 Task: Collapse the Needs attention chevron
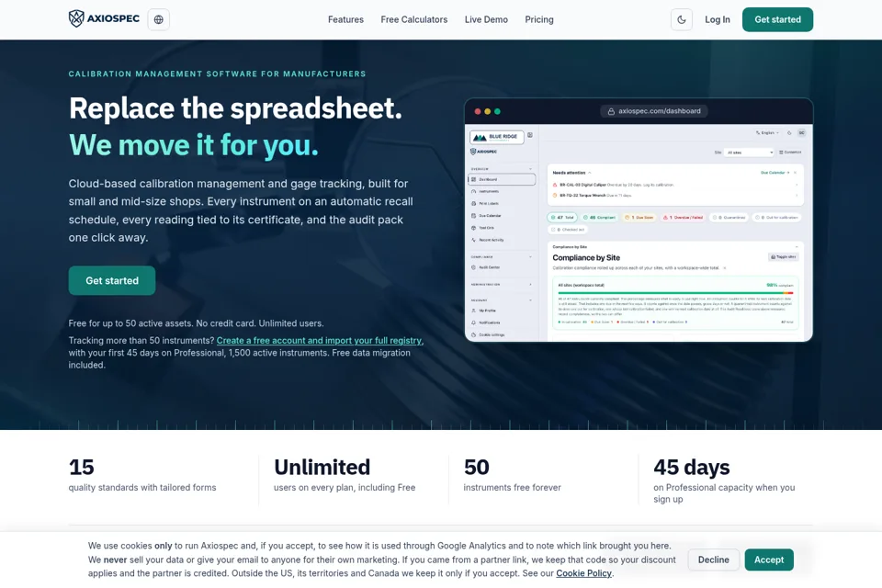click(590, 173)
